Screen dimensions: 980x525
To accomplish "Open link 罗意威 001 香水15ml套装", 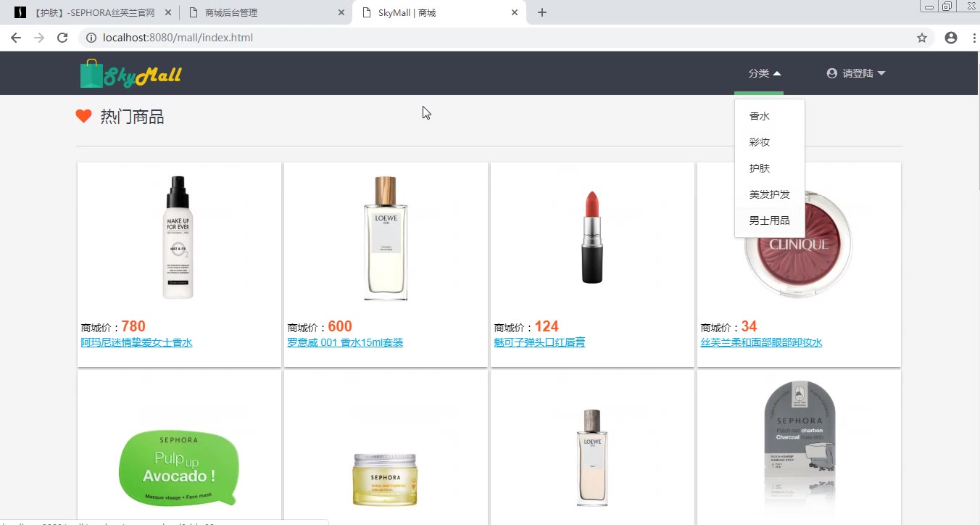I will coord(345,342).
